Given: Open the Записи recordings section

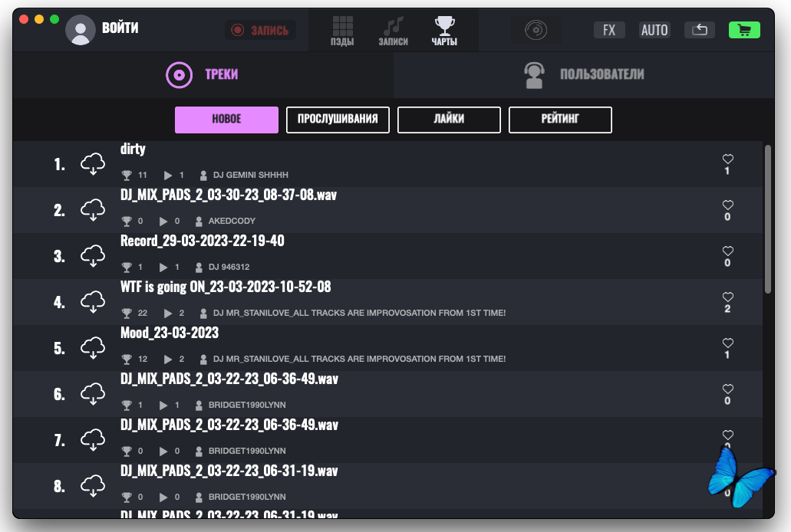Looking at the screenshot, I should (393, 31).
